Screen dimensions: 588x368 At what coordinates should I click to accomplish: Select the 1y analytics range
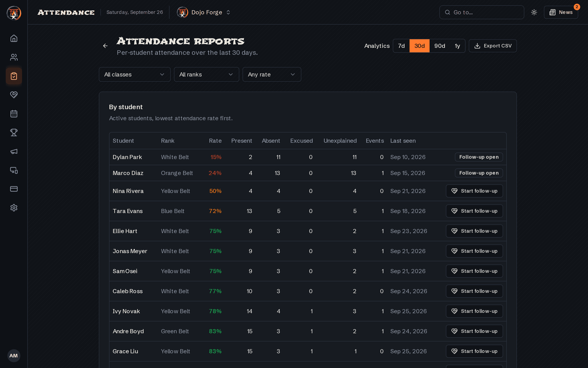(457, 46)
